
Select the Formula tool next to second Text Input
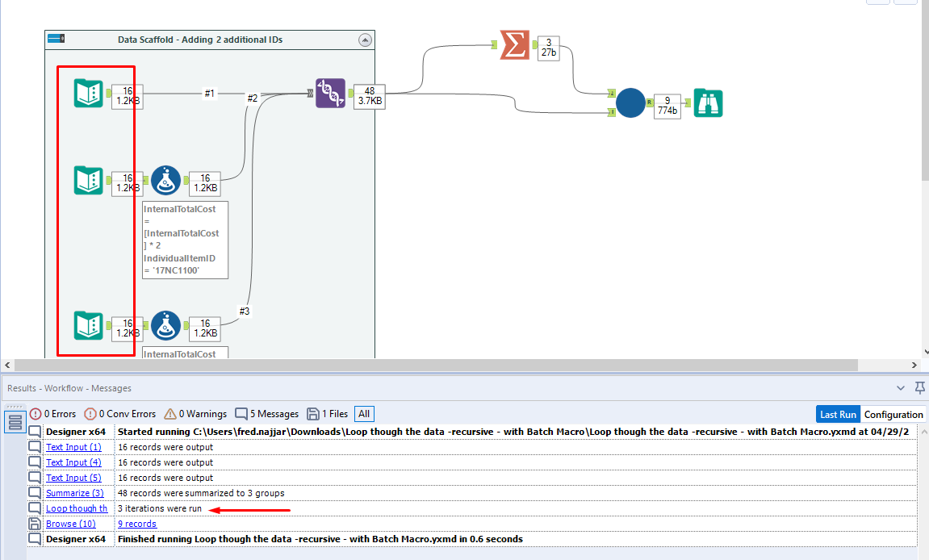pos(165,180)
